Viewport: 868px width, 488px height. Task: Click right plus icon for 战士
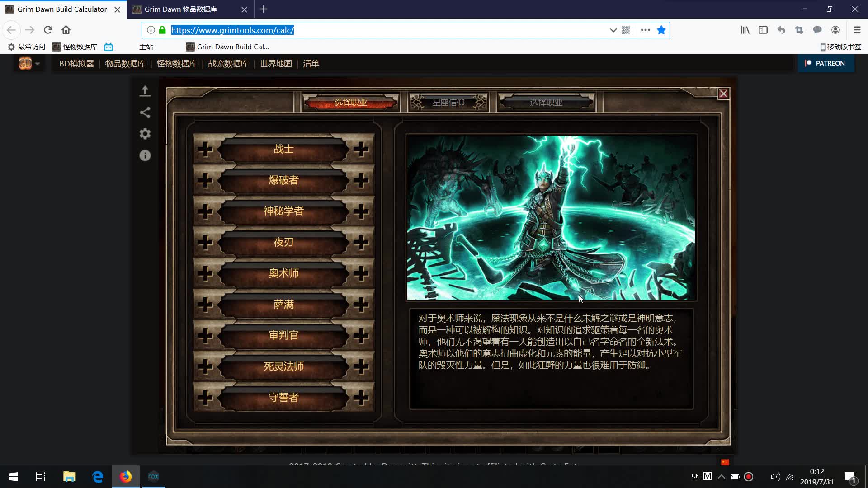tap(361, 149)
